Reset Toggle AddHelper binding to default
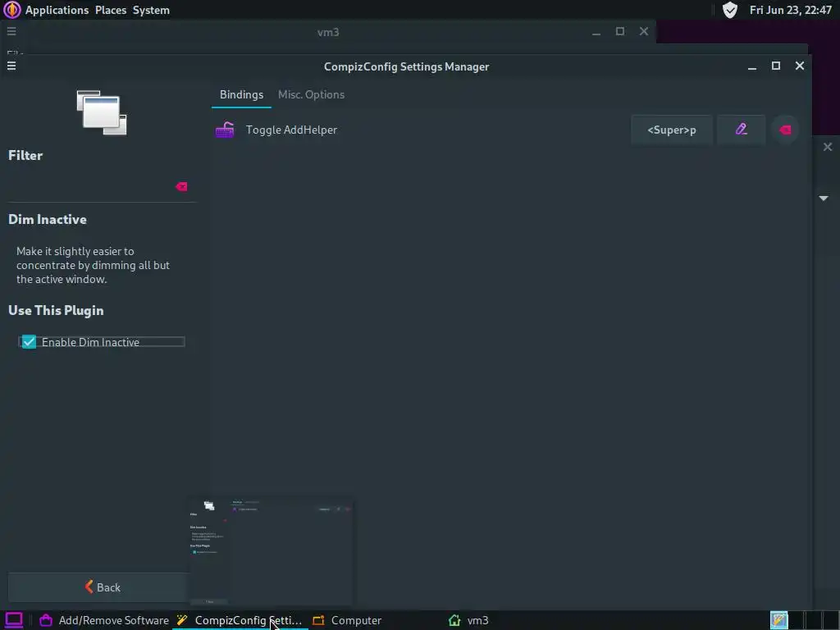Screen dimensions: 840x630 [785, 130]
